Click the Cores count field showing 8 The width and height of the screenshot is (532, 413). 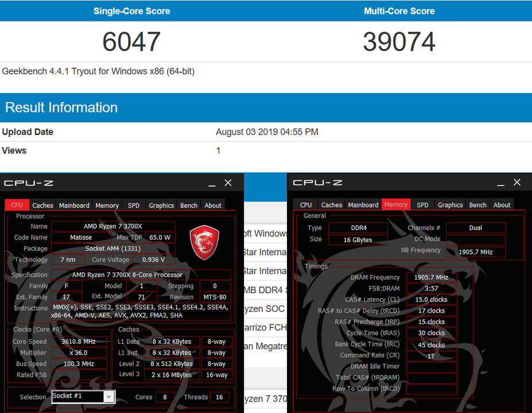[165, 397]
